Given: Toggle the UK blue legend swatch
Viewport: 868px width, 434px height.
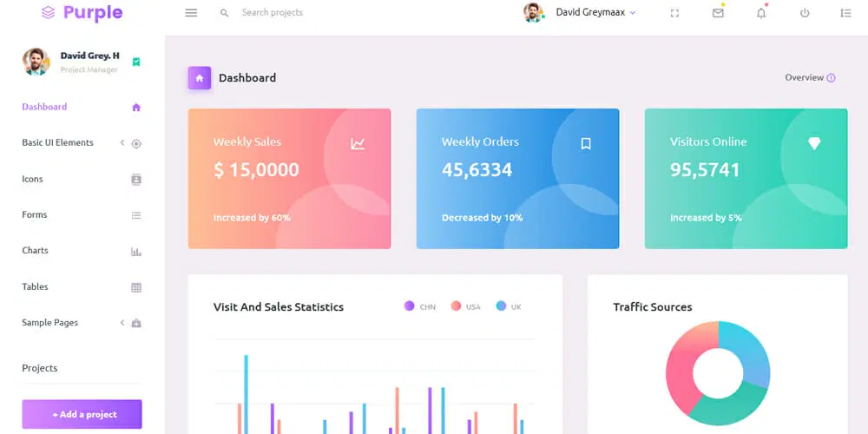Looking at the screenshot, I should pos(501,306).
